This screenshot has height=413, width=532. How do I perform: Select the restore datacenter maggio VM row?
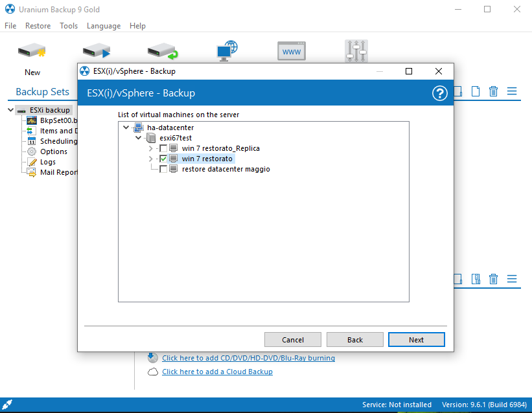pos(226,169)
